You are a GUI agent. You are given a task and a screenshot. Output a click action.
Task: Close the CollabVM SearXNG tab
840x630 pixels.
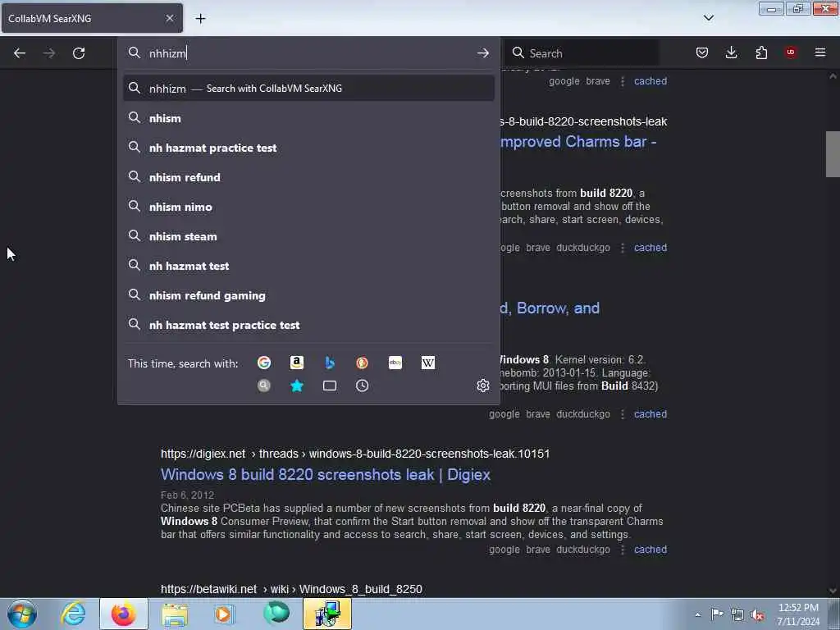170,18
